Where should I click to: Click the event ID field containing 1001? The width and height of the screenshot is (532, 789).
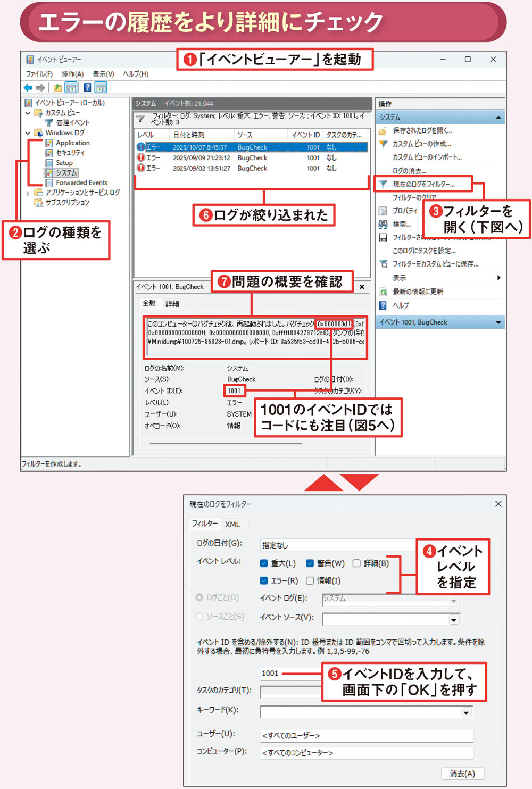coord(291,673)
